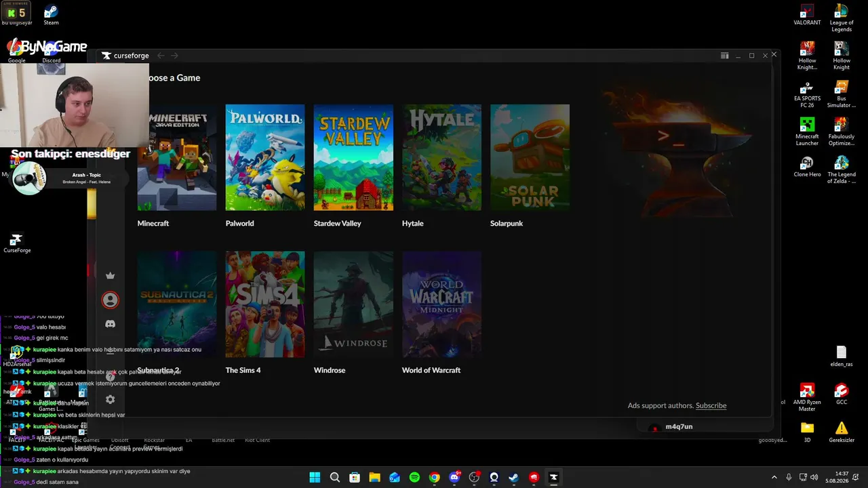This screenshot has width=868, height=488.
Task: Open Microsoft Store from the taskbar
Action: [x=355, y=477]
